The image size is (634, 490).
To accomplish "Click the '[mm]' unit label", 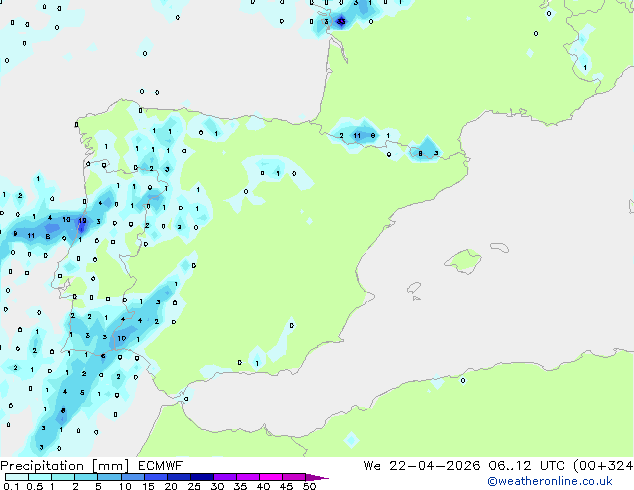I will 110,466.
